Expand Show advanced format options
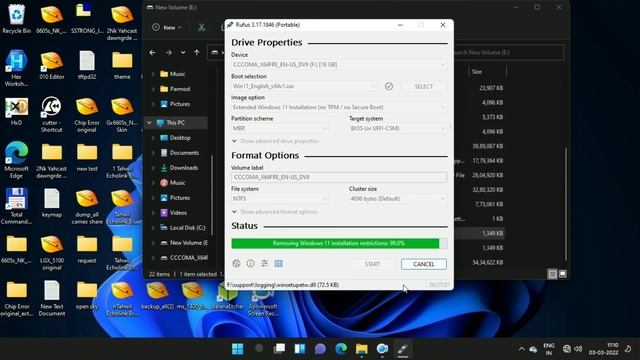The width and height of the screenshot is (640, 360). (274, 212)
